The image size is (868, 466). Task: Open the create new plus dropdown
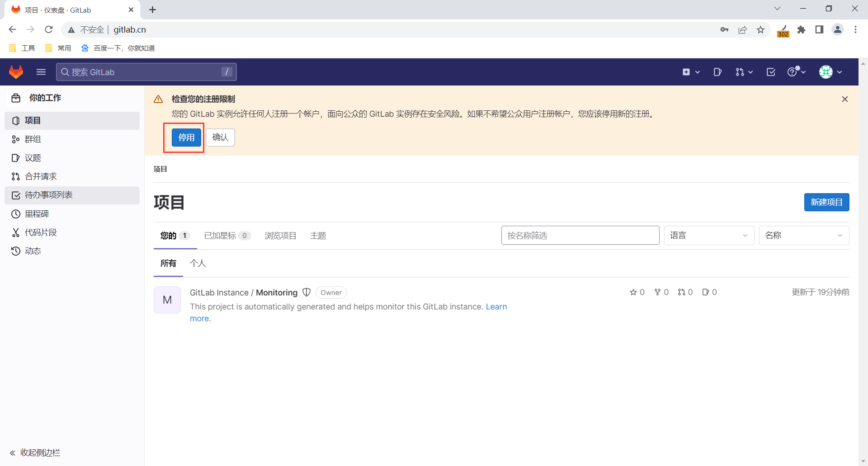pyautogui.click(x=691, y=72)
